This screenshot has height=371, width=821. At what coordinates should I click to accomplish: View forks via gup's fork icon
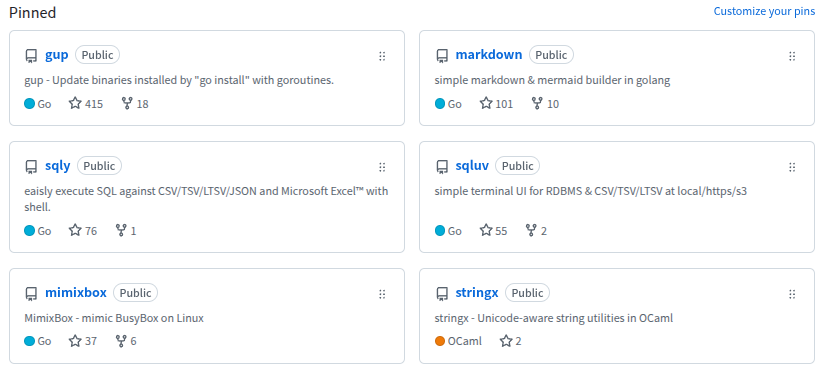tap(127, 103)
